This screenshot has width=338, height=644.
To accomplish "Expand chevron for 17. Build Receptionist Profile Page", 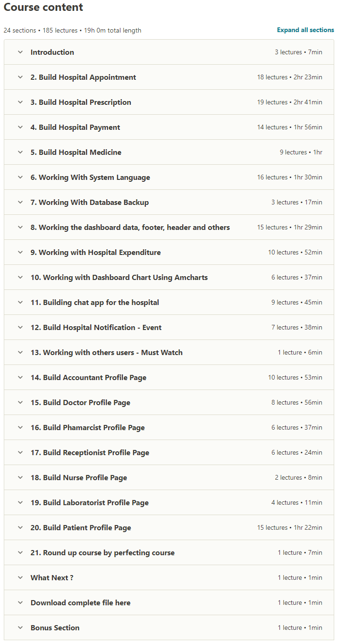I will [20, 453].
